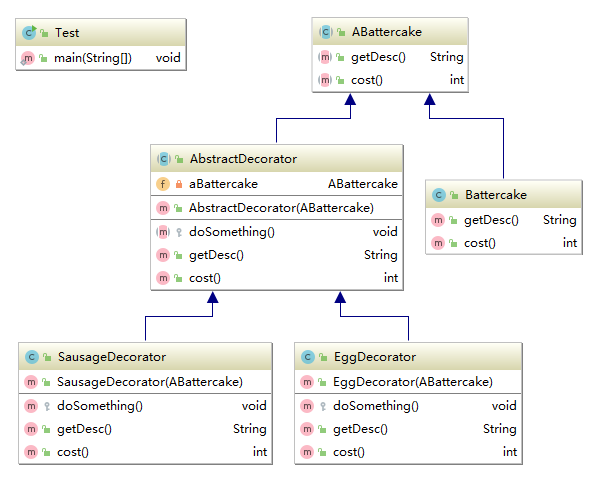Click the field icon beside aBattercake

(x=163, y=184)
